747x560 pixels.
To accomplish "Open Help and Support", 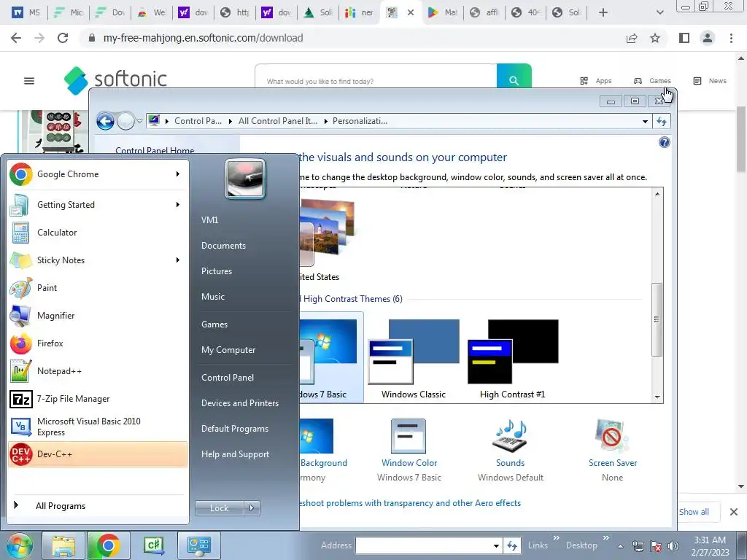I will (x=235, y=454).
